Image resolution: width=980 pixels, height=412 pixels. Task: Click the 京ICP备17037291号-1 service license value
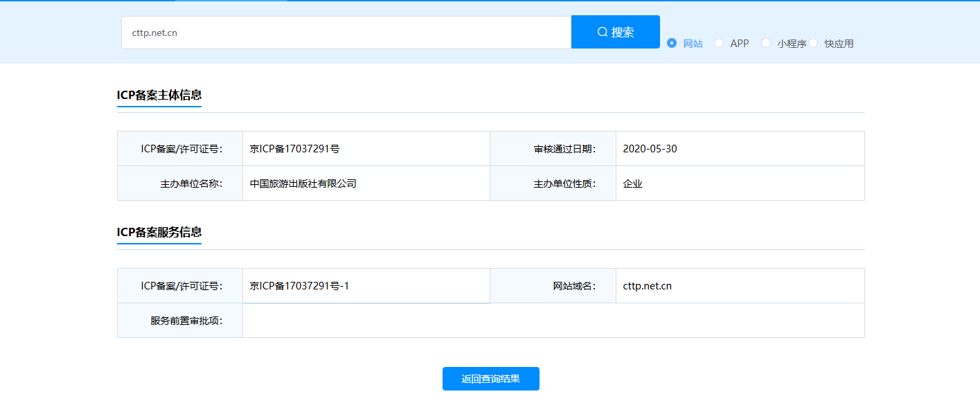pos(299,285)
